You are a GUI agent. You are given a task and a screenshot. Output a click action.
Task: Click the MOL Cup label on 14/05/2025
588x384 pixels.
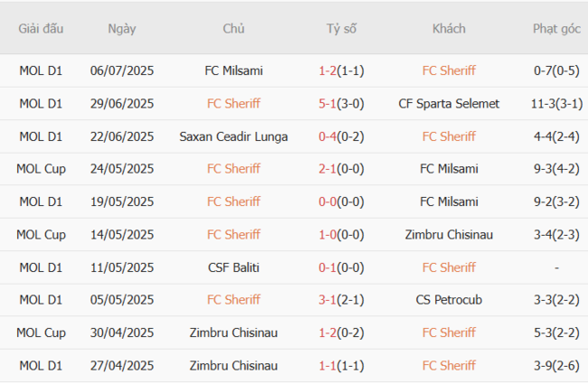coord(41,235)
